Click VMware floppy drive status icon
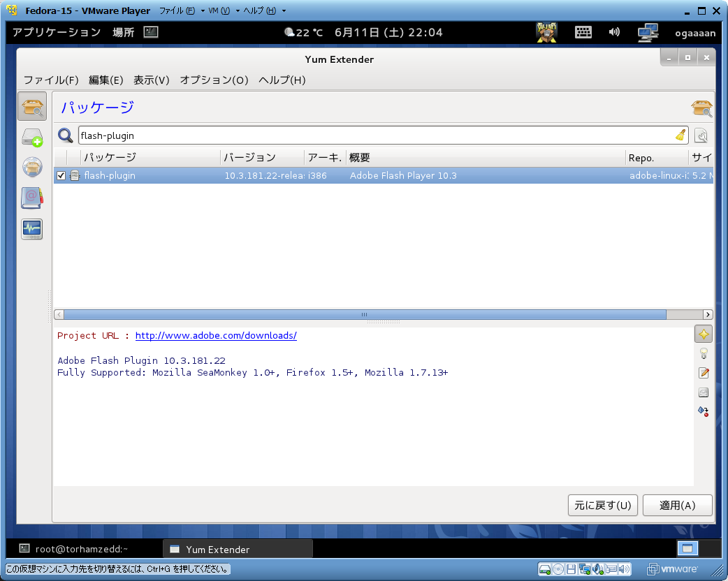 (572, 569)
